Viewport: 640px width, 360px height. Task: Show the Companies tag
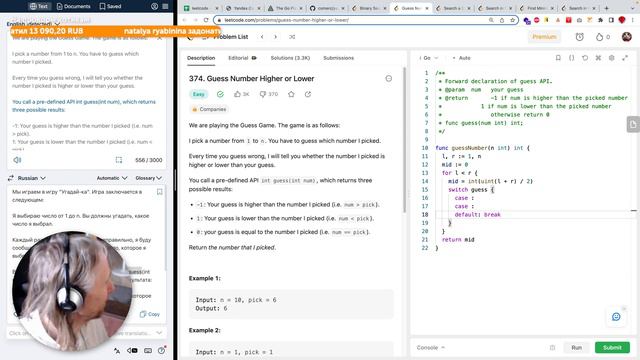209,109
